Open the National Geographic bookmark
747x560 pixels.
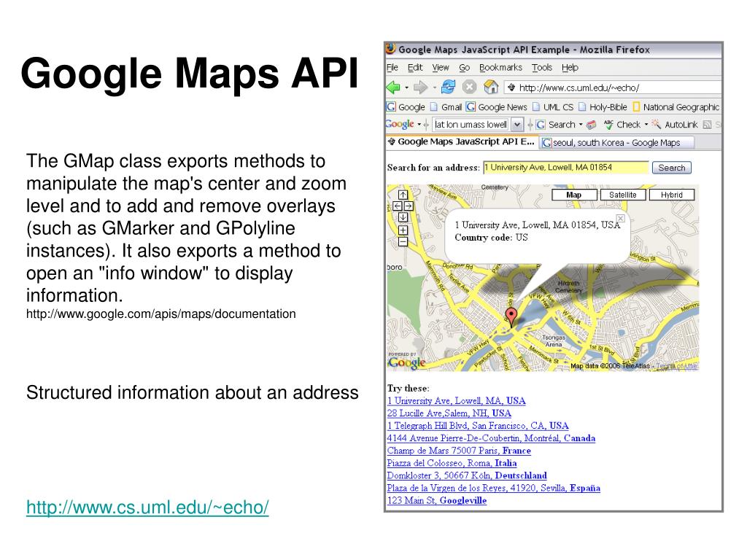point(676,106)
